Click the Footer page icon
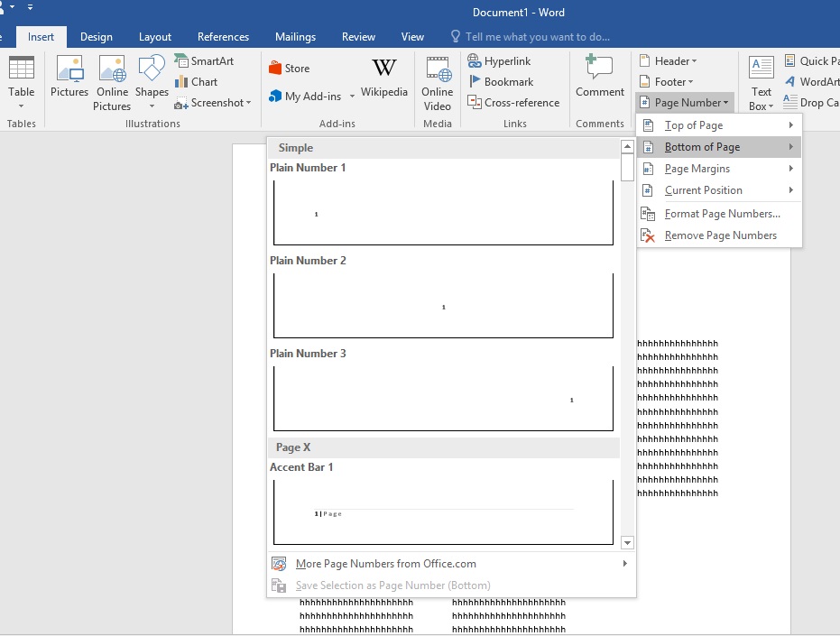The height and width of the screenshot is (636, 840). point(645,82)
